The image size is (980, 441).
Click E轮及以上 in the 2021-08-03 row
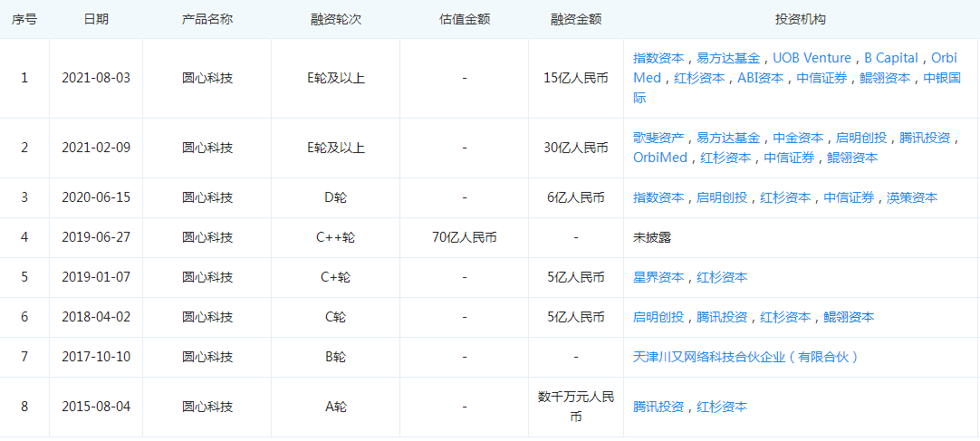pos(336,79)
